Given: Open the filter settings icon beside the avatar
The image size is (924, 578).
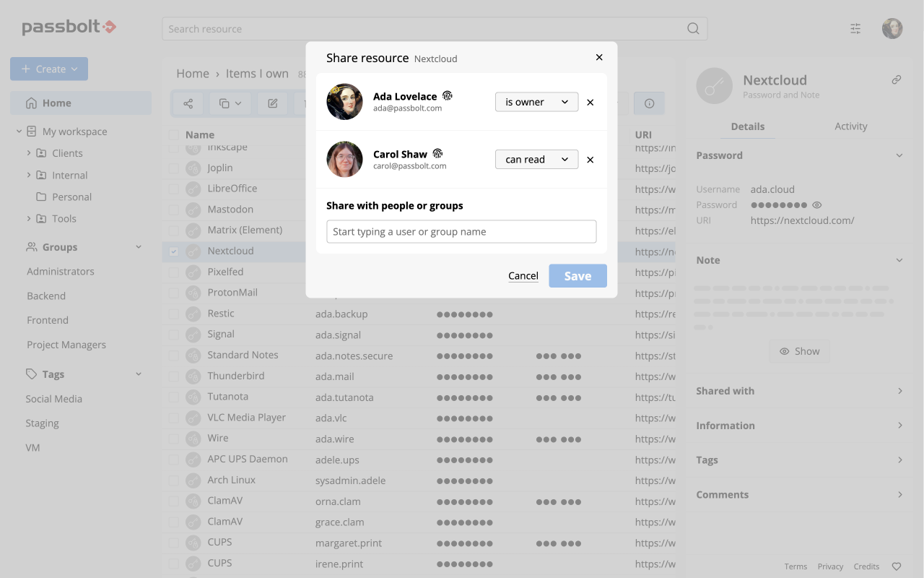Looking at the screenshot, I should (855, 29).
